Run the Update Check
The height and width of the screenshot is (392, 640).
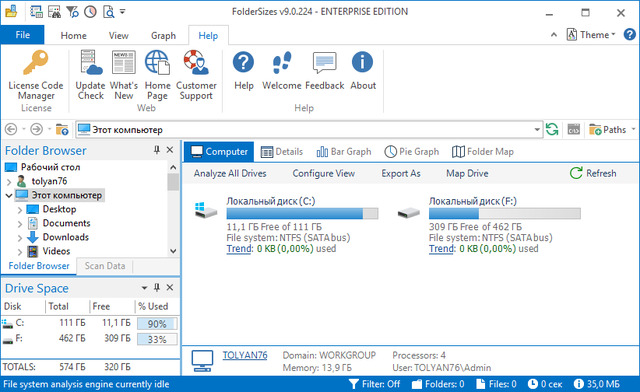tap(90, 76)
